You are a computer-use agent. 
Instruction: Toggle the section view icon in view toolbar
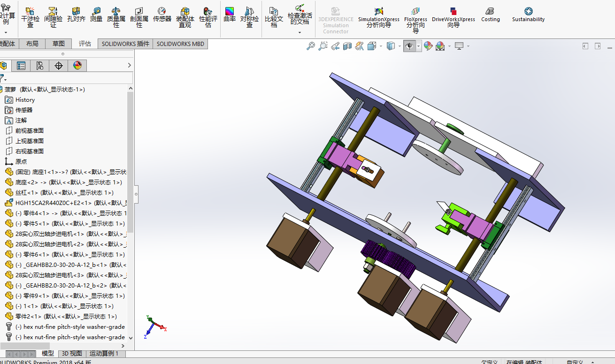[347, 46]
